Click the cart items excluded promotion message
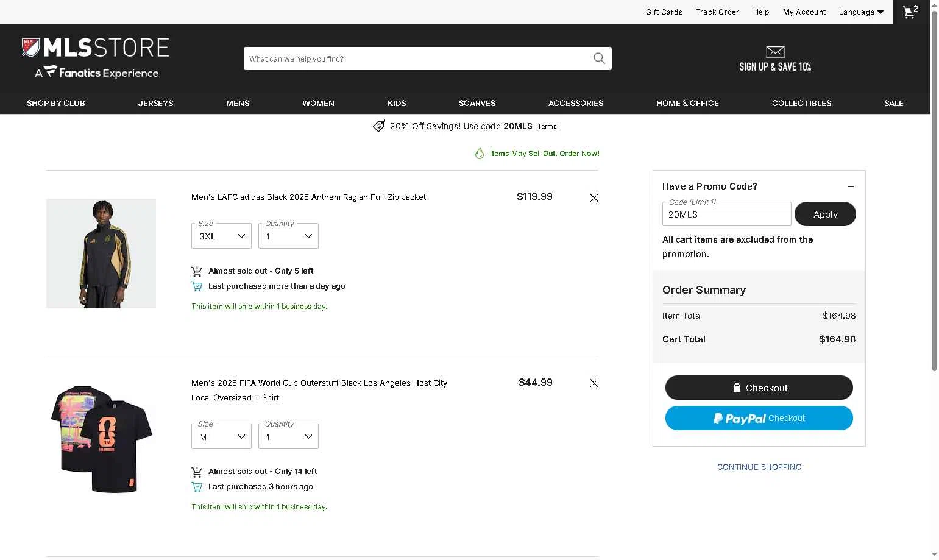Image resolution: width=939 pixels, height=560 pixels. pos(737,247)
